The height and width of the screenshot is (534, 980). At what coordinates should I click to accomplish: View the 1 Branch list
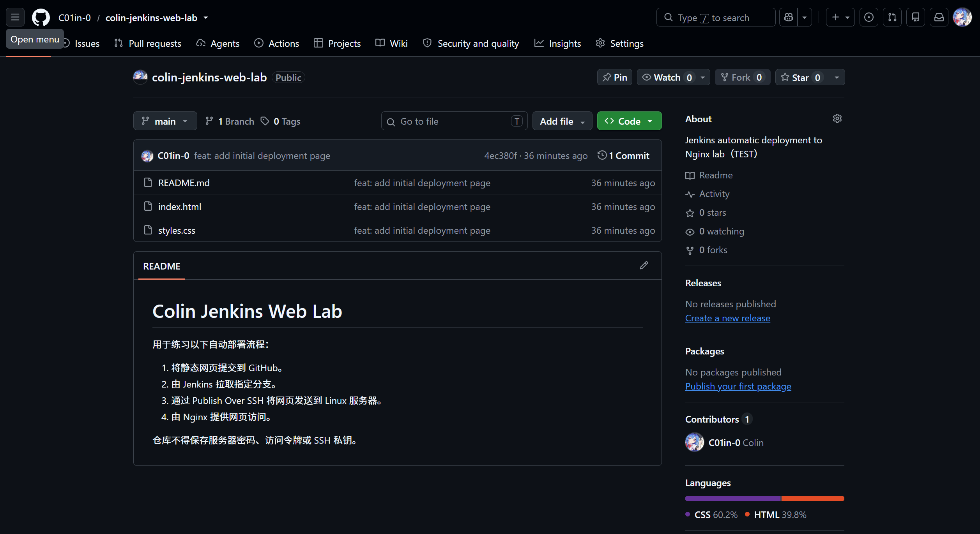pyautogui.click(x=230, y=121)
